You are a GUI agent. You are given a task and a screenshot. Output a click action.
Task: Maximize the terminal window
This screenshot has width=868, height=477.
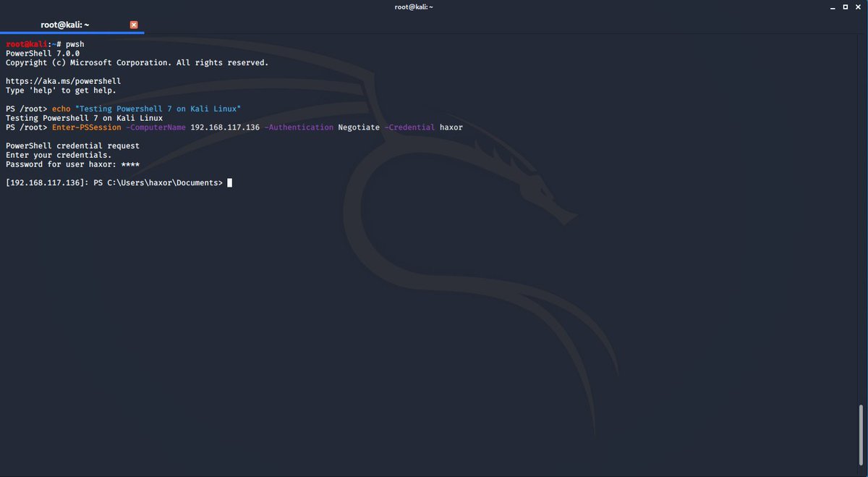846,7
